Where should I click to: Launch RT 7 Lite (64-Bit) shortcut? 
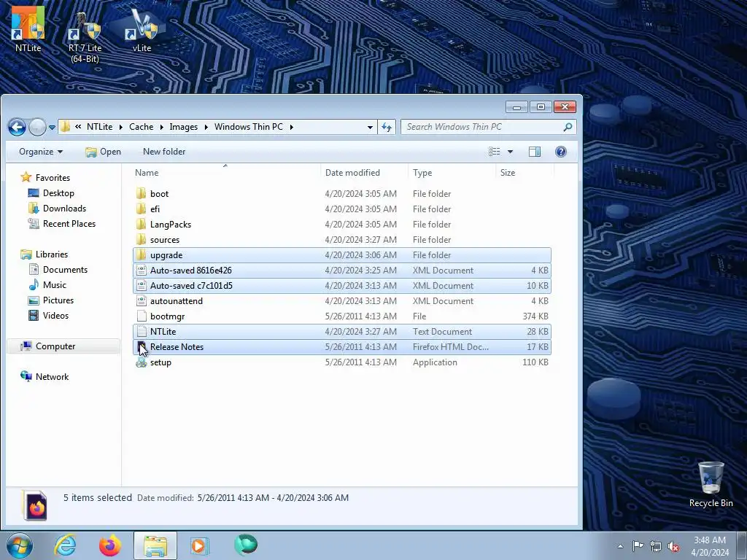point(85,37)
